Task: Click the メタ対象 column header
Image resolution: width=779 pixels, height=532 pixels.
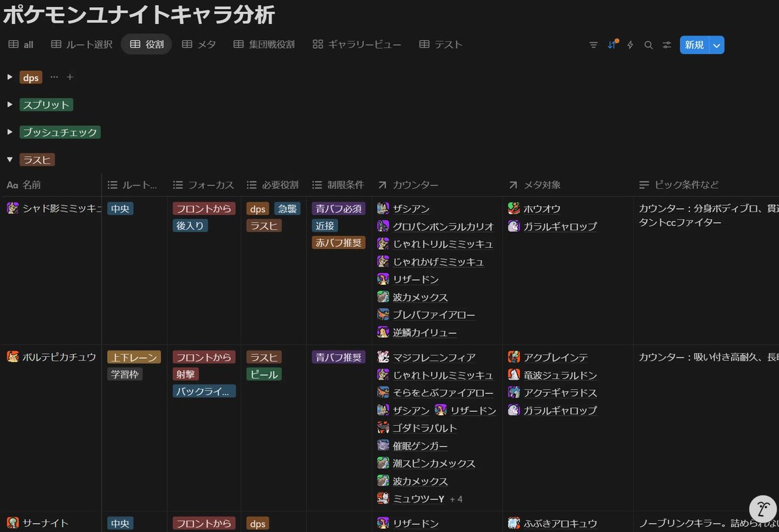Action: point(567,185)
